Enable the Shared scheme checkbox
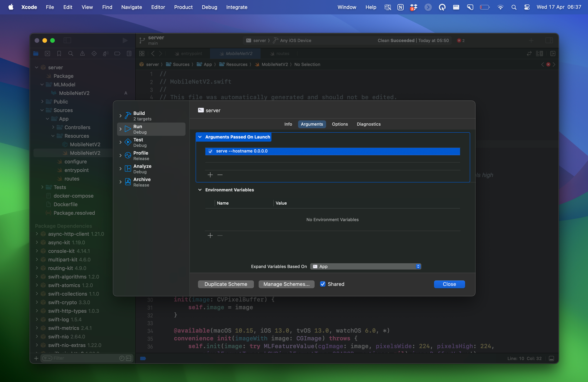This screenshot has height=382, width=588. pos(323,284)
